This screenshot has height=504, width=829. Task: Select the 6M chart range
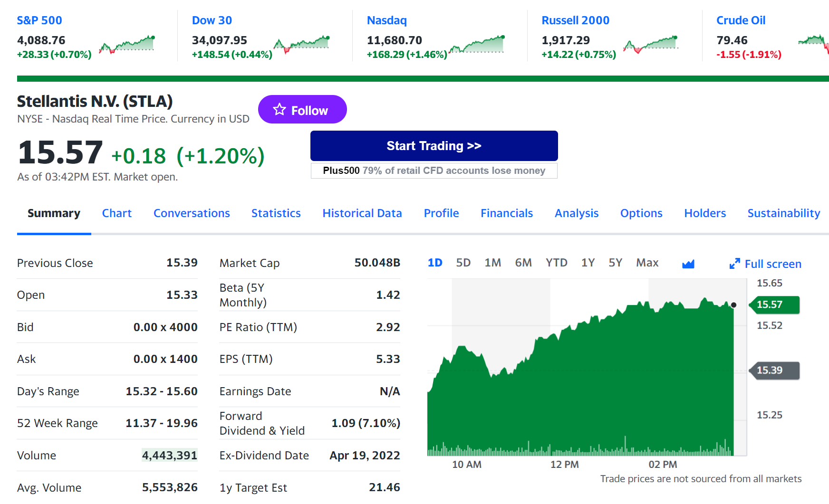click(523, 263)
